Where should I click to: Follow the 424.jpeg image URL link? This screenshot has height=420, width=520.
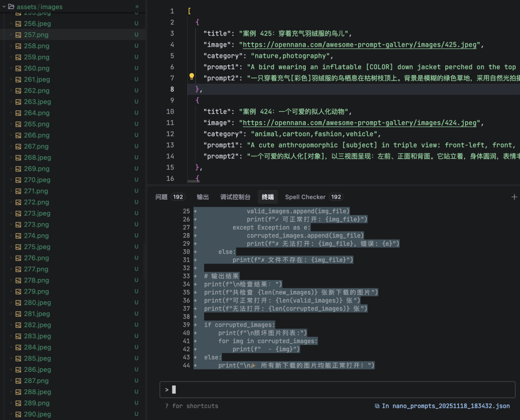pyautogui.click(x=359, y=123)
